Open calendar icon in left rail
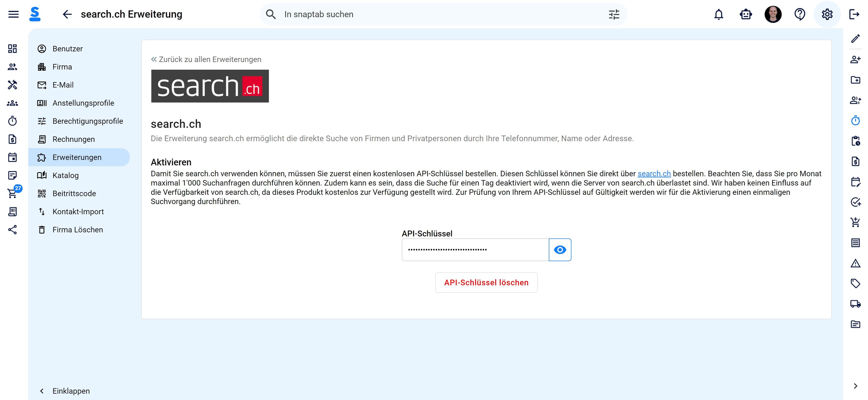The width and height of the screenshot is (868, 400). [x=12, y=157]
